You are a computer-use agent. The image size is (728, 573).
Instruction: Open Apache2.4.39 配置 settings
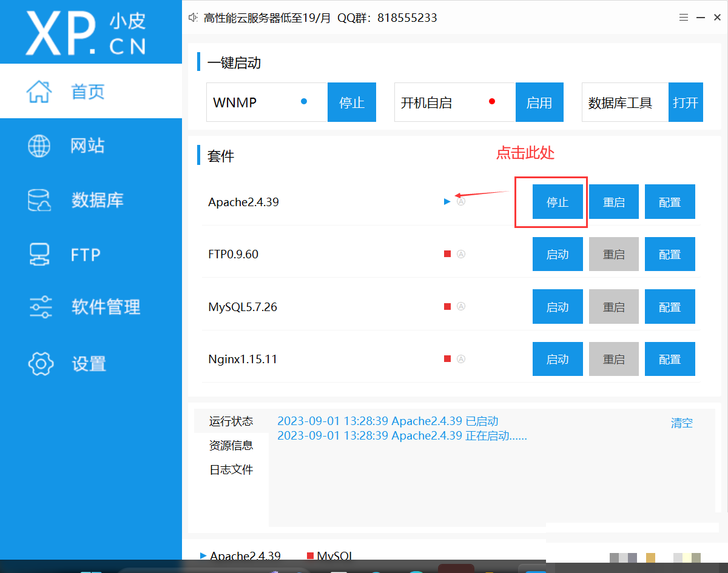(x=670, y=202)
